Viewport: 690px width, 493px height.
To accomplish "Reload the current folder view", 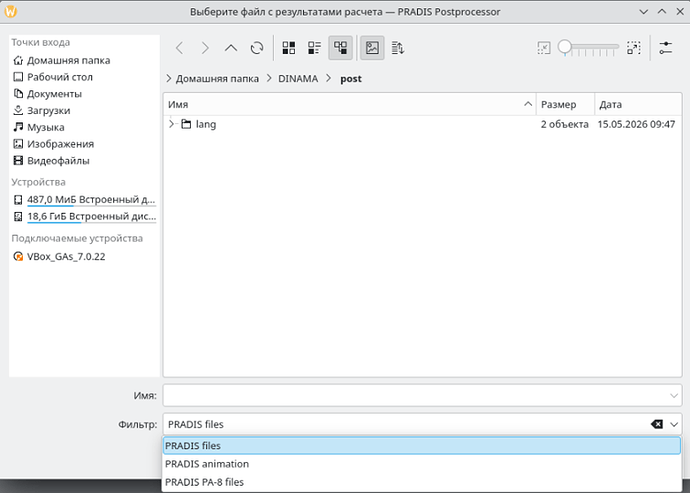I will pos(257,48).
